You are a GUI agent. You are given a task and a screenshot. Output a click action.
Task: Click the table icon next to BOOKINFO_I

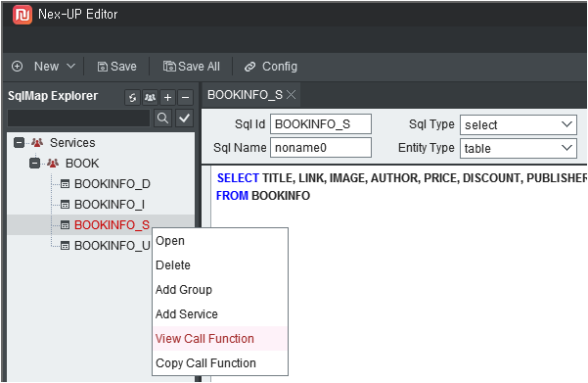[66, 205]
